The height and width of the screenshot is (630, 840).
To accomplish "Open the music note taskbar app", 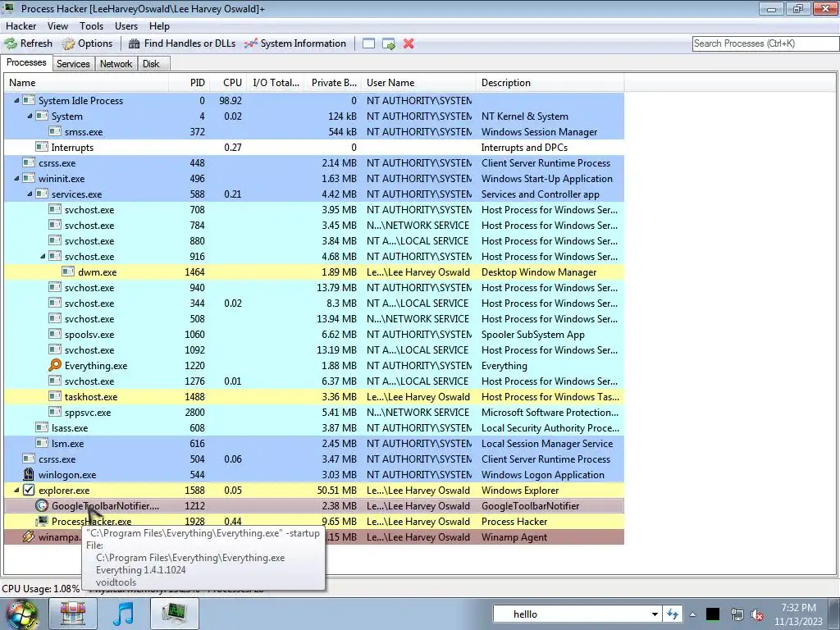I will 124,614.
